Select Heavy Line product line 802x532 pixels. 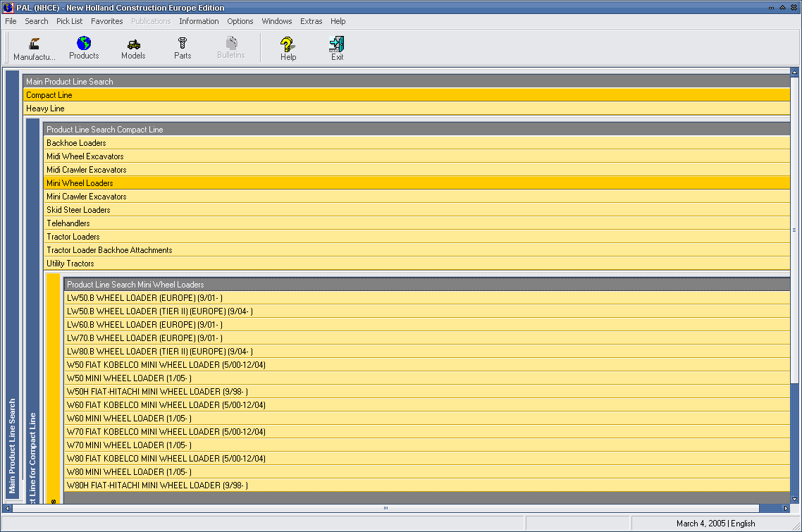(407, 109)
